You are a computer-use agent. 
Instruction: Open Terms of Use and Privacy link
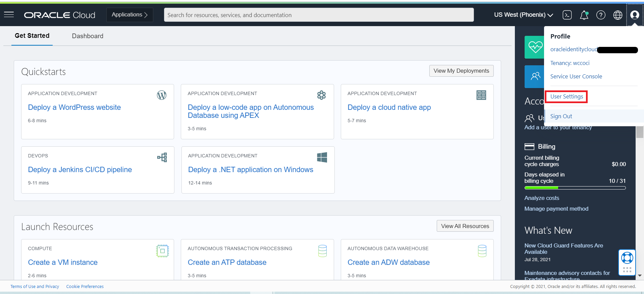tap(35, 287)
